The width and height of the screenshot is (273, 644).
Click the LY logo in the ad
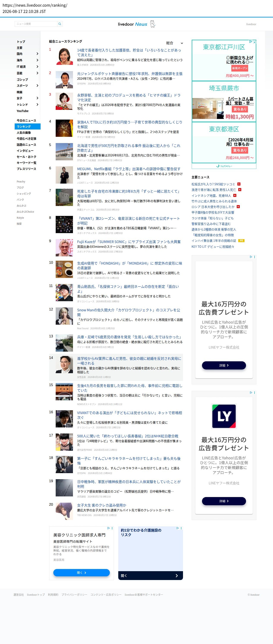click(224, 416)
